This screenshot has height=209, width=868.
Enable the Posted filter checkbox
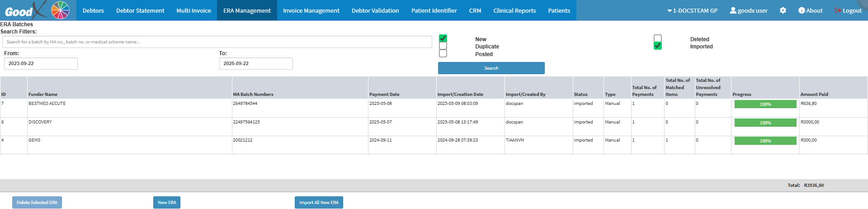(443, 54)
